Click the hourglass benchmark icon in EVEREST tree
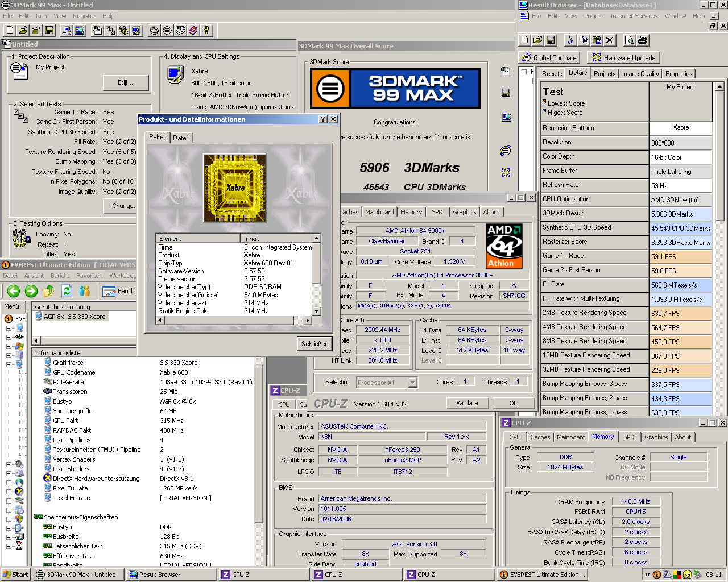The image size is (728, 582). tap(19, 546)
